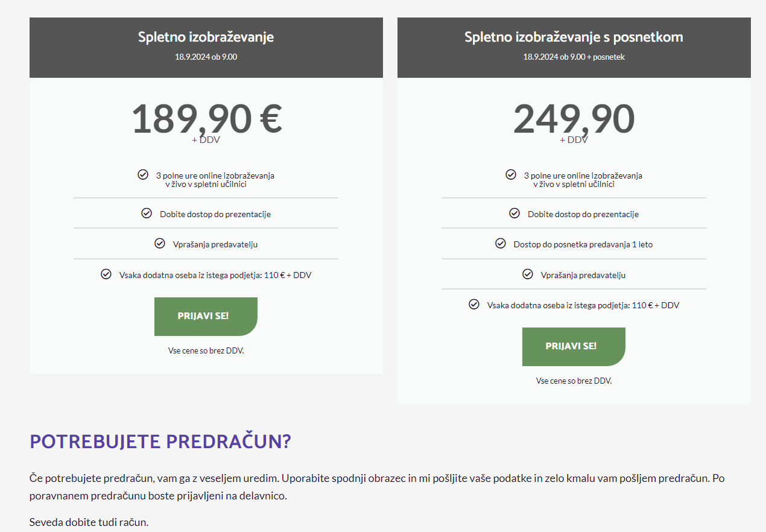
Task: Click checkmark beside "Vsaka dodatna oseba" in 249,90 card
Action: point(474,304)
